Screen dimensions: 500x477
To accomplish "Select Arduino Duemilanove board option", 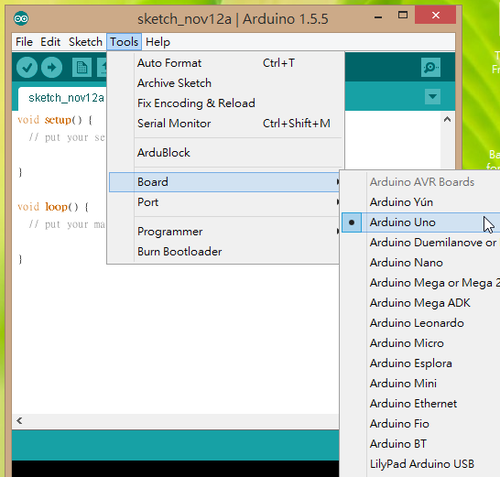I will (421, 242).
